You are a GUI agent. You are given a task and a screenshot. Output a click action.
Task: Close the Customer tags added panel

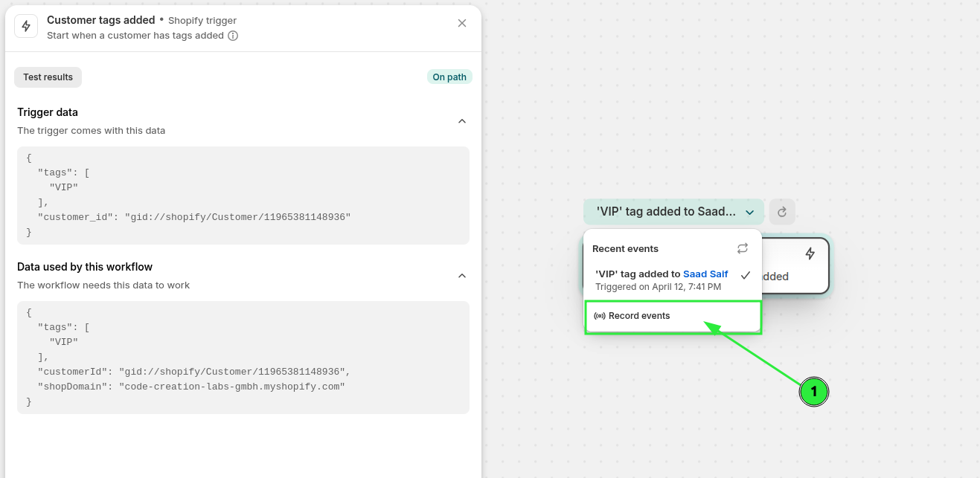pos(462,23)
